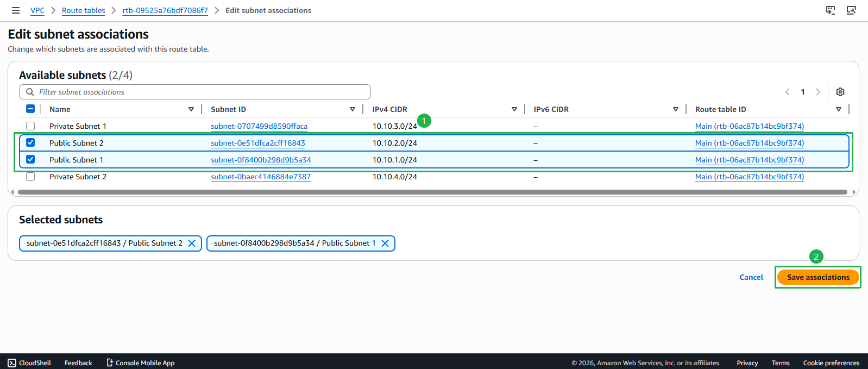
Task: Go to Route tables breadcrumb
Action: pyautogui.click(x=83, y=10)
